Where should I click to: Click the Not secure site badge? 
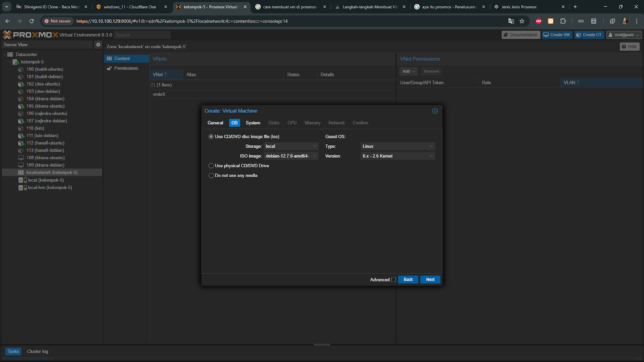(x=58, y=21)
